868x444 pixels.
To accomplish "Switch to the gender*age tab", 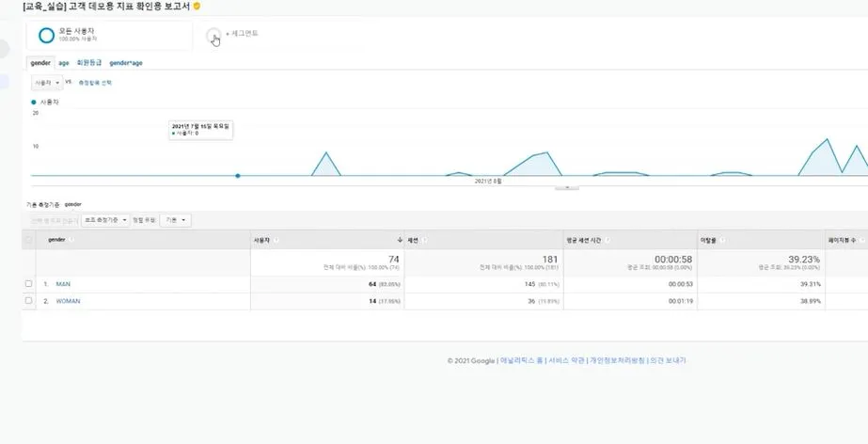I will (126, 63).
